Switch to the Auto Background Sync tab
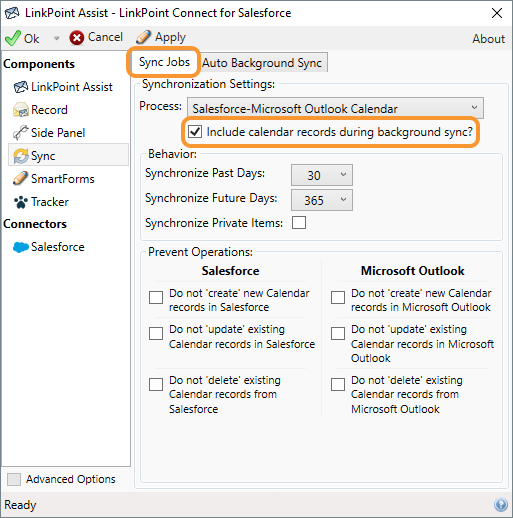 coord(262,63)
